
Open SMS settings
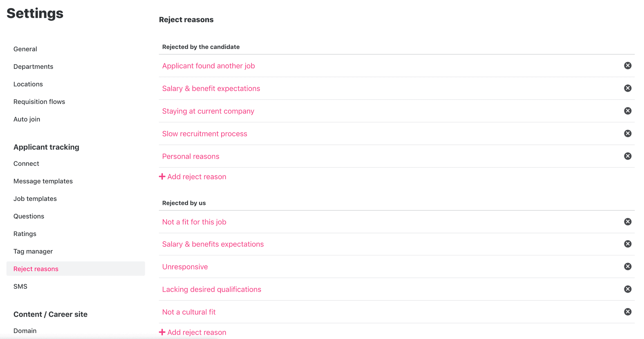[20, 287]
